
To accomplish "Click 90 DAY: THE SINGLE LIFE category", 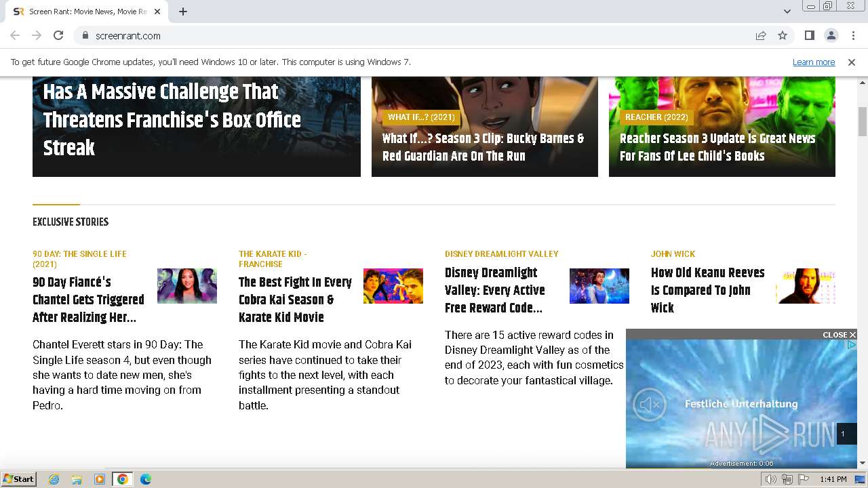I will (79, 259).
